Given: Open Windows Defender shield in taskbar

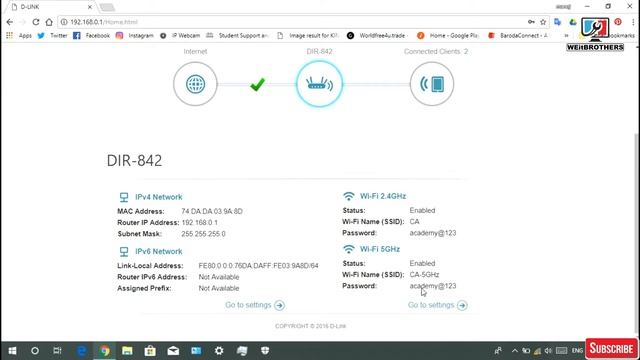Looking at the screenshot, I should (265, 351).
